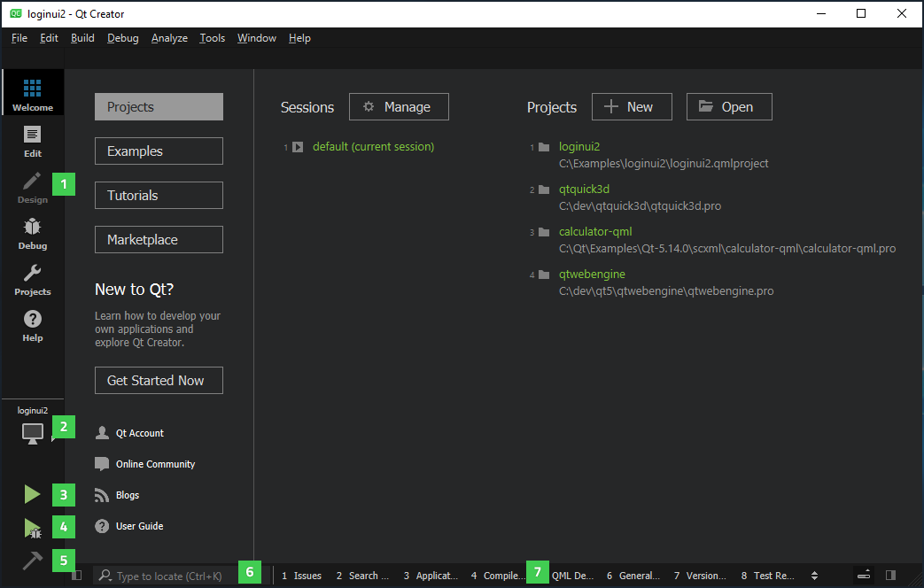Select the Projects button on the Welcome page

[159, 106]
